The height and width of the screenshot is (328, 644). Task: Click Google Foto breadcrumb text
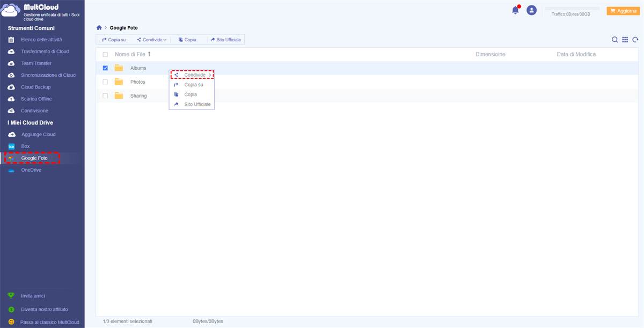pos(124,27)
